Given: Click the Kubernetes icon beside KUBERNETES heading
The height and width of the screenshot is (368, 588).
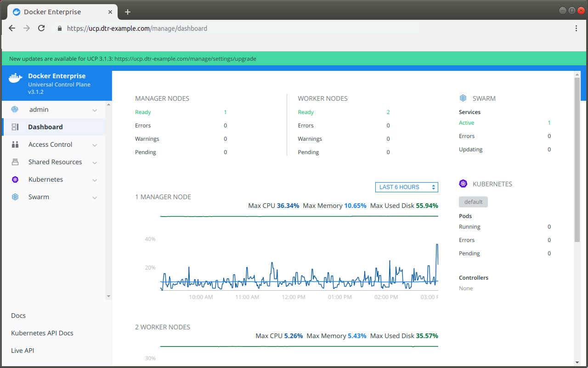Looking at the screenshot, I should pos(463,184).
